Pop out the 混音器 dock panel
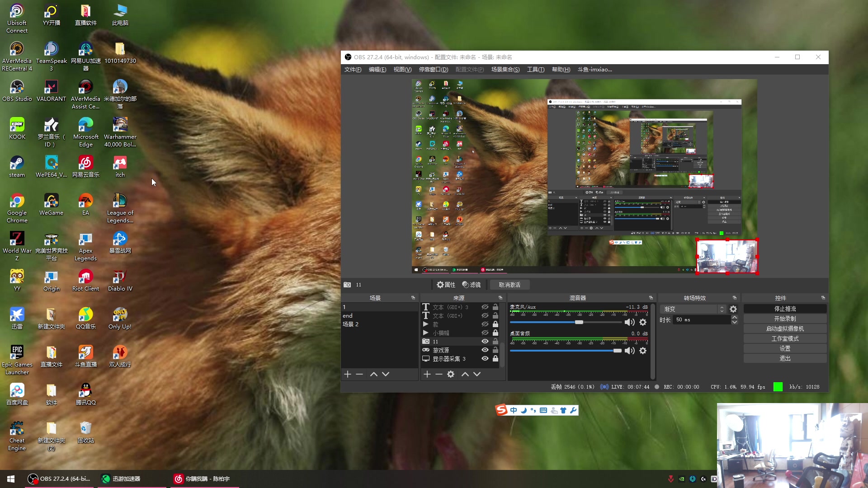The height and width of the screenshot is (488, 868). (x=651, y=298)
